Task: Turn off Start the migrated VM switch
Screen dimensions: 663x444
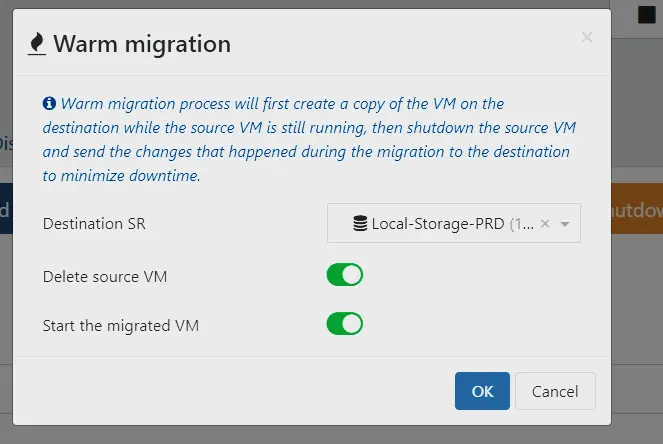Action: [x=344, y=324]
